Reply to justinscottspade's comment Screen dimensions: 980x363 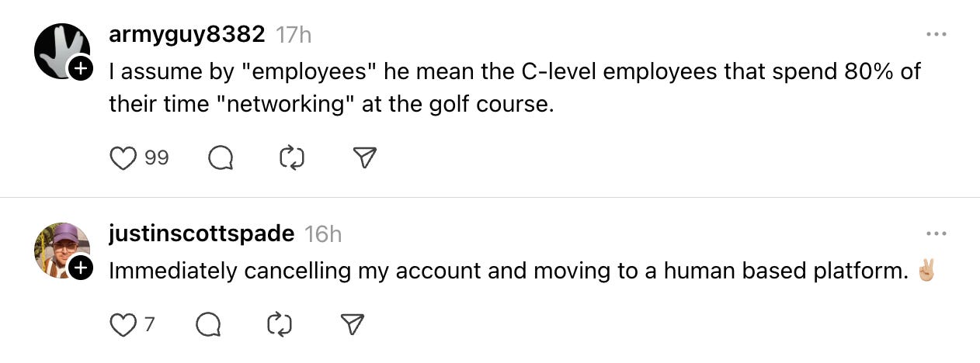[x=207, y=324]
